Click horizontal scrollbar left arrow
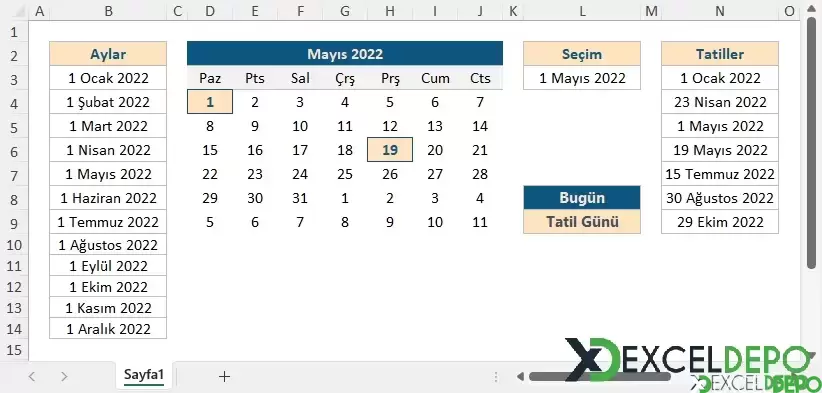 tap(520, 376)
